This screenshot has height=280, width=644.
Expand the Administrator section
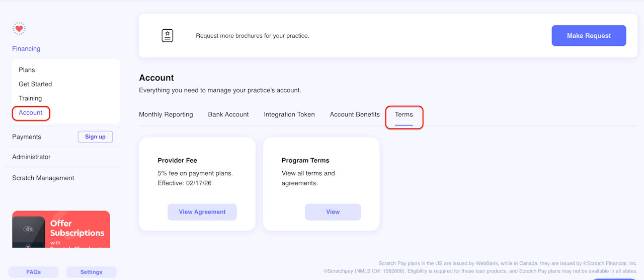tap(31, 157)
